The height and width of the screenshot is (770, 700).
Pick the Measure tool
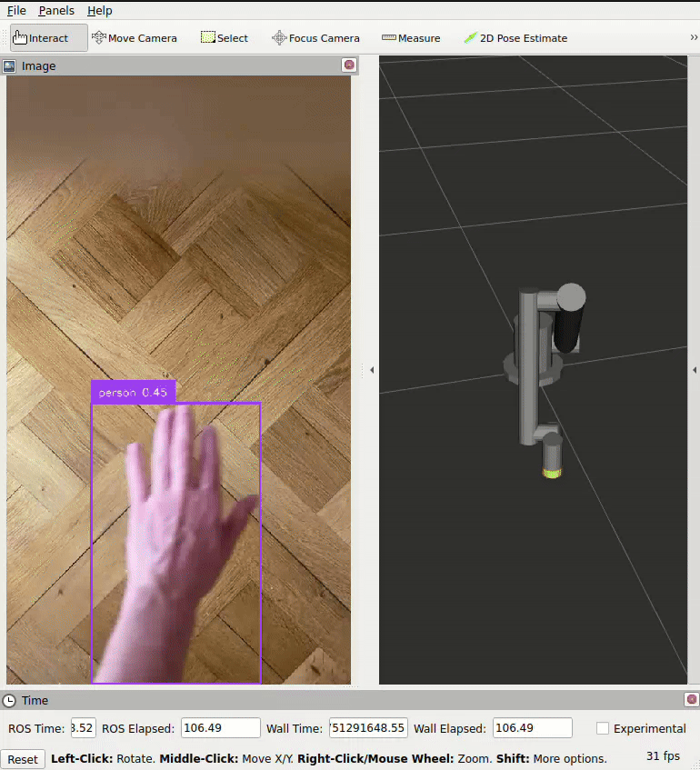[411, 38]
